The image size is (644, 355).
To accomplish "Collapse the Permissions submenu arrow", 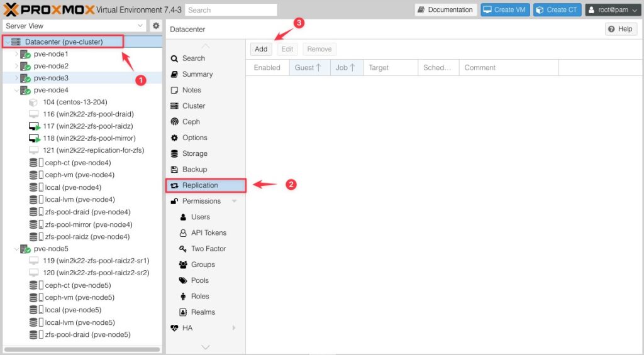I will (235, 201).
